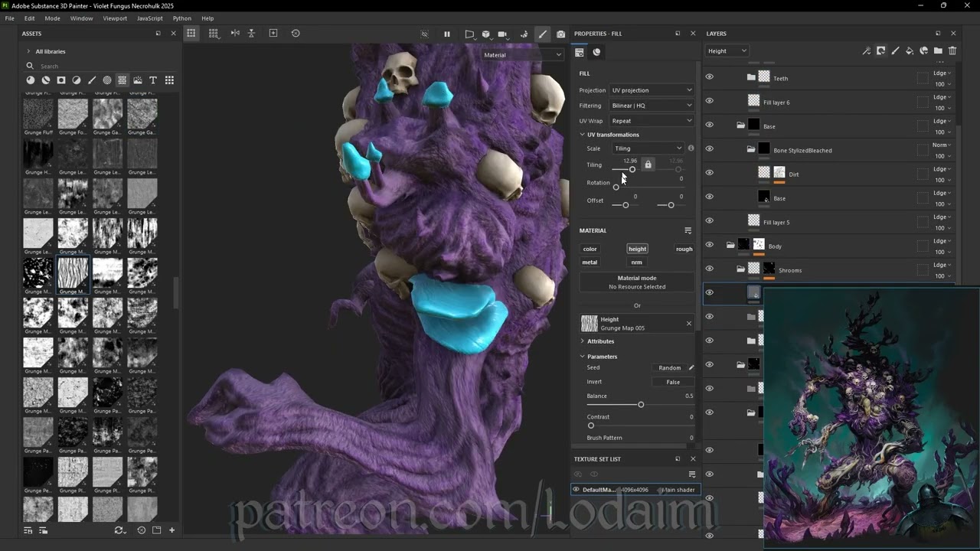The width and height of the screenshot is (980, 551).
Task: Click the add mask icon in Layers
Action: point(881,51)
